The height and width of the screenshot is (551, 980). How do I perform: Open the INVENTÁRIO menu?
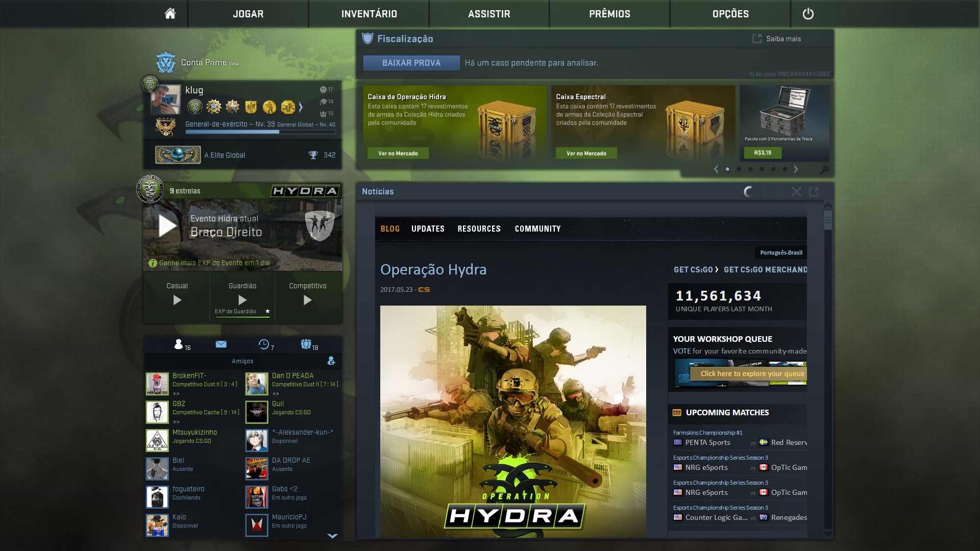369,14
